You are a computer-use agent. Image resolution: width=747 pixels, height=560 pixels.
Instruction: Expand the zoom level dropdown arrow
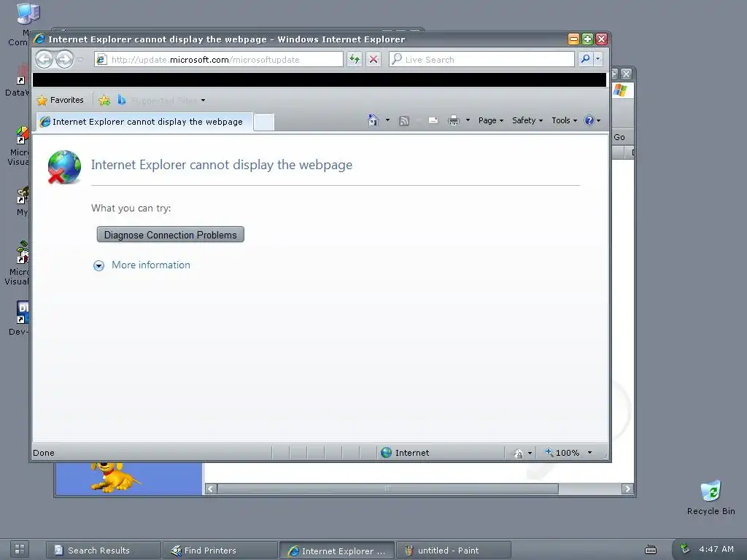point(589,452)
